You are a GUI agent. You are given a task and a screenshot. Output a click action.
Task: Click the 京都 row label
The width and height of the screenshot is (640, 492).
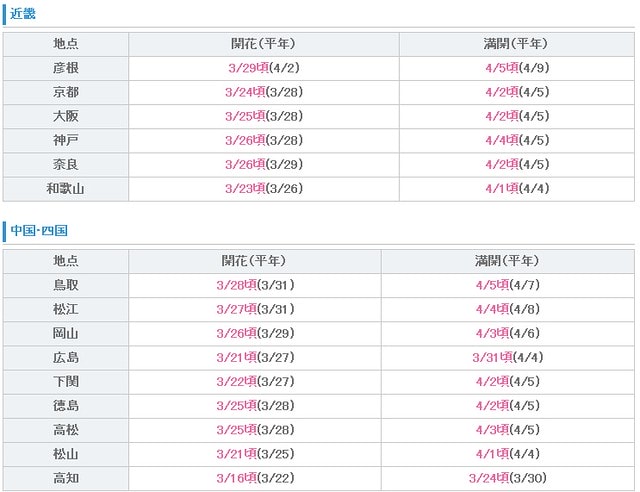click(65, 92)
